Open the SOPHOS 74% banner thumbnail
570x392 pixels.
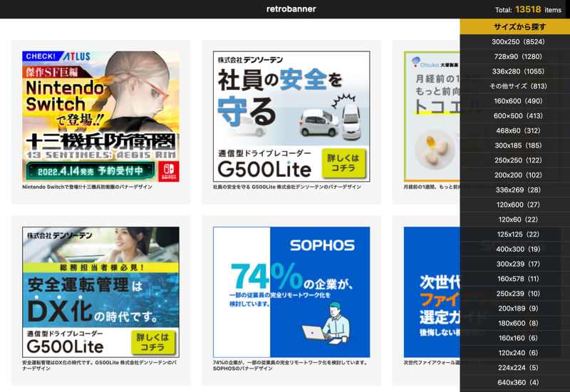coord(291,292)
